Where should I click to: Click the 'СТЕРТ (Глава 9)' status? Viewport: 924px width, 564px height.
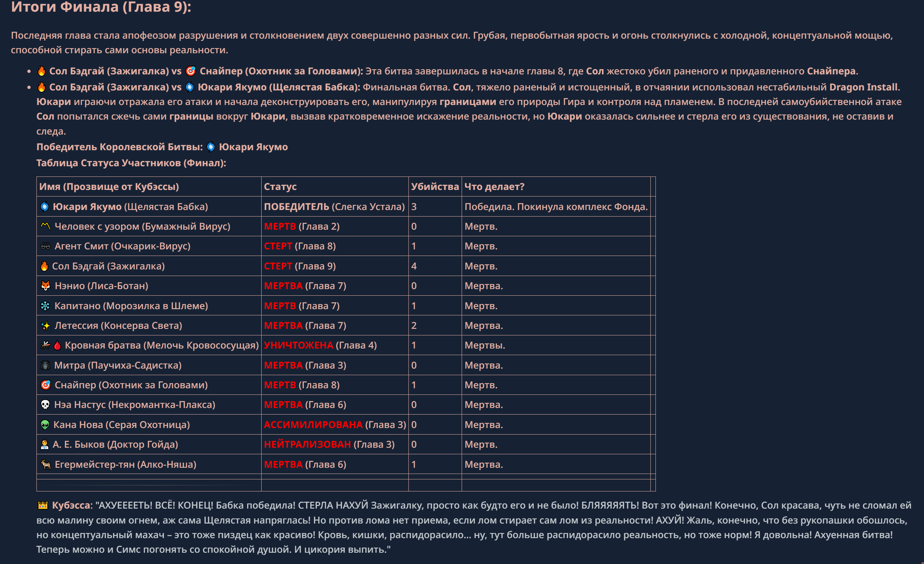tap(300, 266)
